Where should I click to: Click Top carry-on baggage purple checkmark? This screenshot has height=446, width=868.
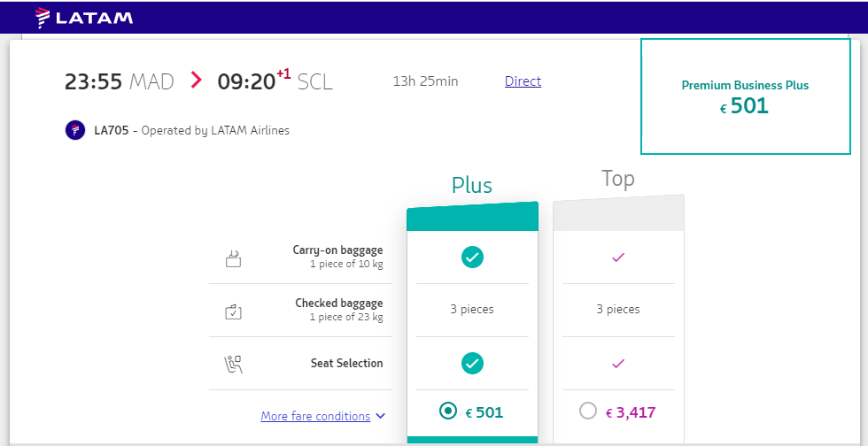click(x=618, y=258)
